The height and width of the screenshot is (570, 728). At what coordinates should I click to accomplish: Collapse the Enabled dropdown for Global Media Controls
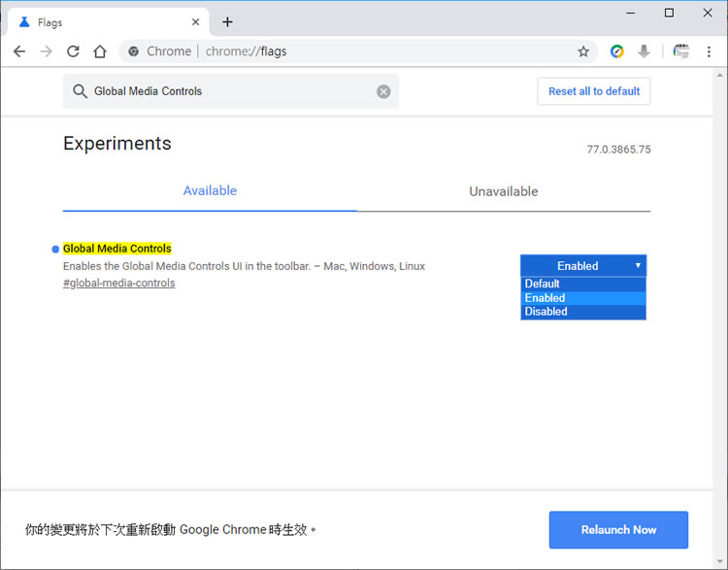[x=583, y=266]
